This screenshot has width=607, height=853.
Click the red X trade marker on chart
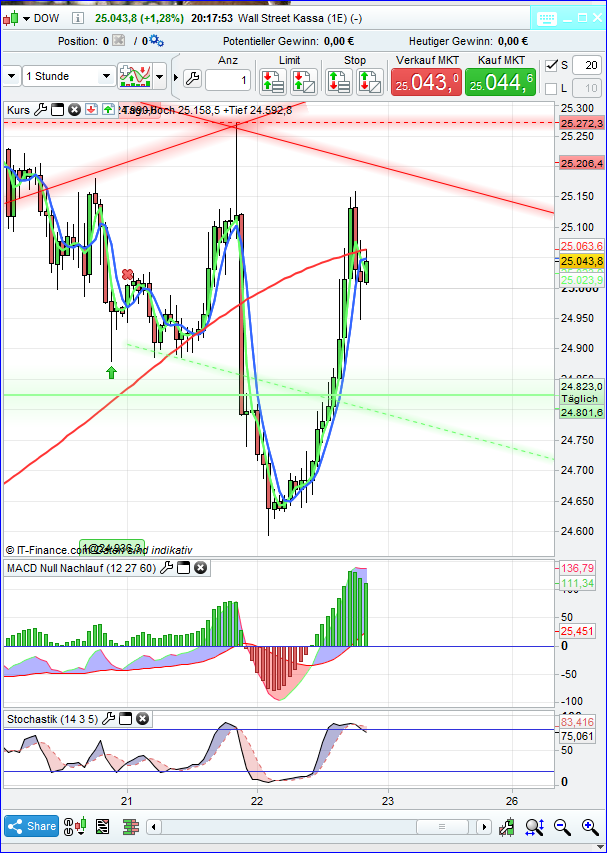pos(127,274)
